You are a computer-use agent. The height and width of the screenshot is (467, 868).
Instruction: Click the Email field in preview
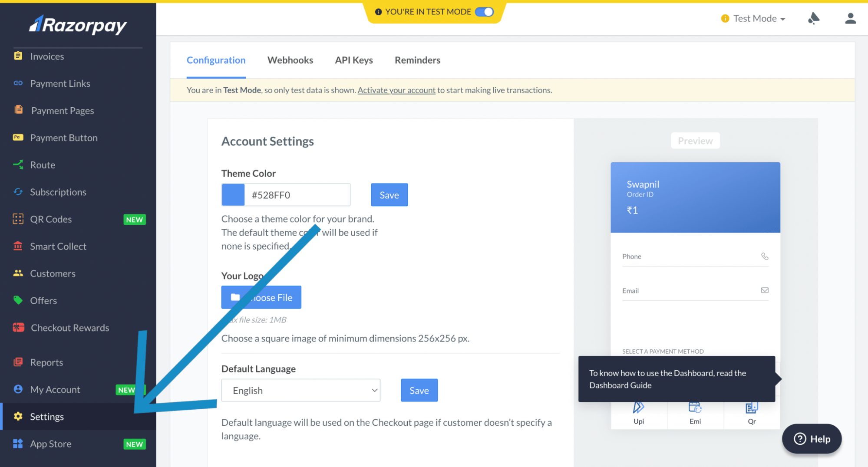point(695,290)
